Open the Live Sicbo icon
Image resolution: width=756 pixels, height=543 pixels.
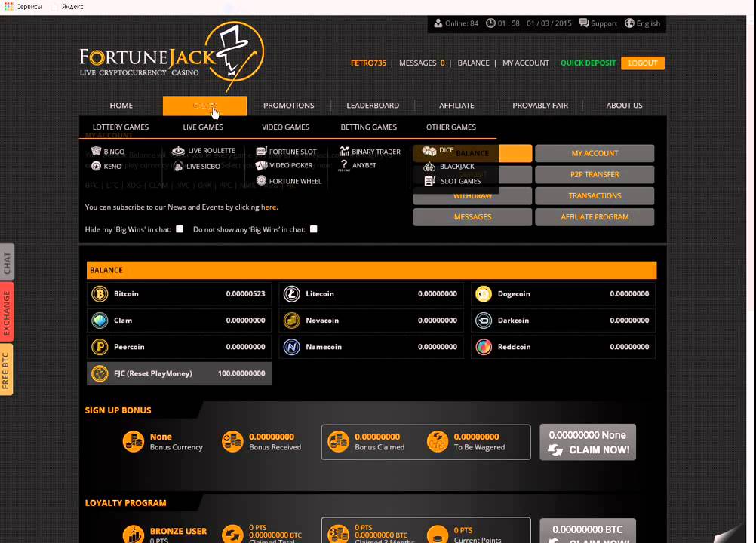(178, 166)
